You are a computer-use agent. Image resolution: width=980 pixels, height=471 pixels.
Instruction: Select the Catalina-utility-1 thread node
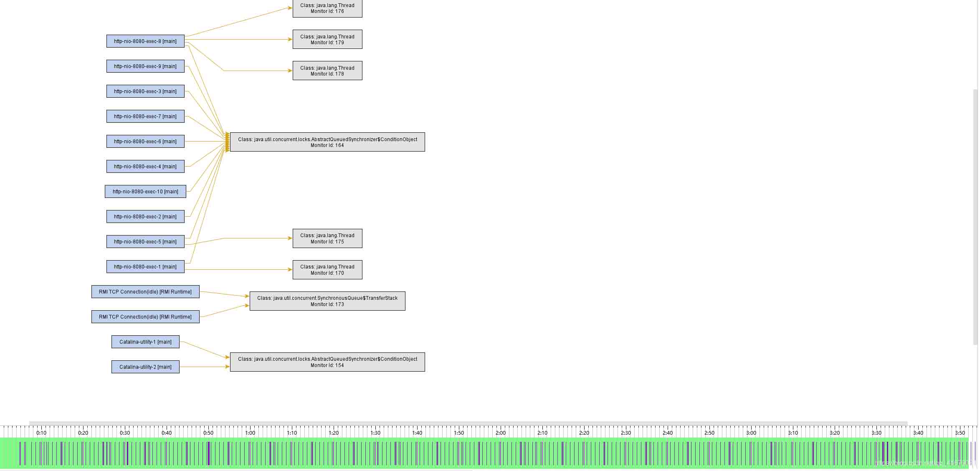tap(145, 342)
